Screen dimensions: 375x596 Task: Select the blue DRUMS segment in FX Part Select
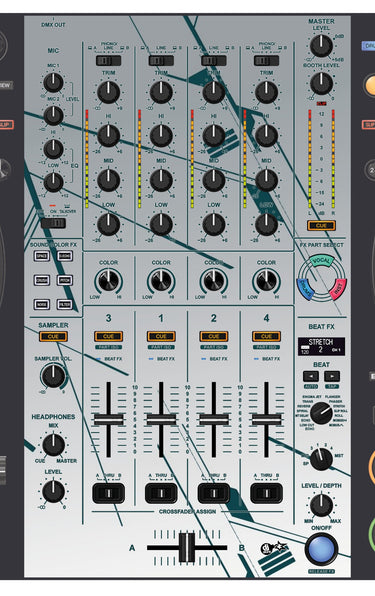[x=305, y=288]
